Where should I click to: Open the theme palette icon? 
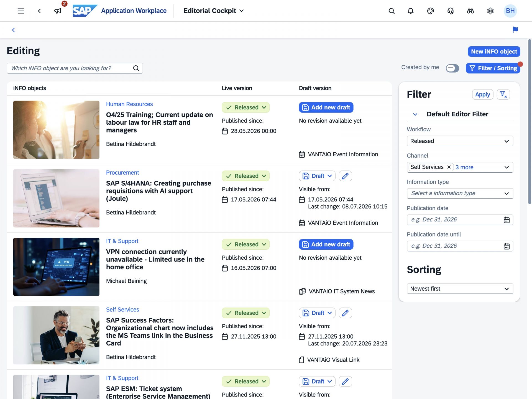click(x=431, y=11)
